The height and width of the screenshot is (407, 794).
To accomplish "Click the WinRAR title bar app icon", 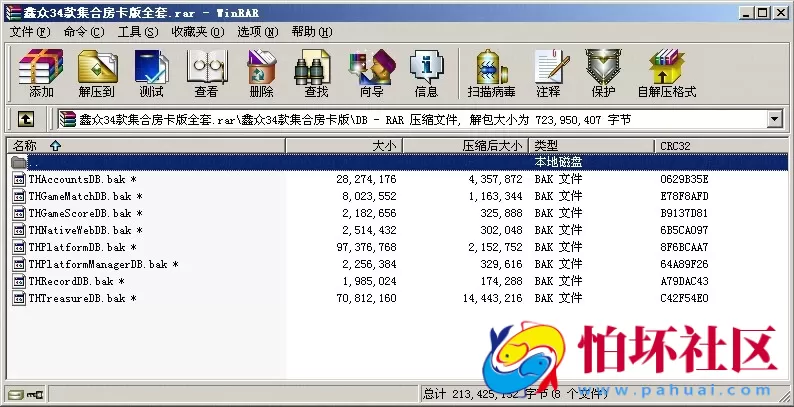I will coord(13,13).
